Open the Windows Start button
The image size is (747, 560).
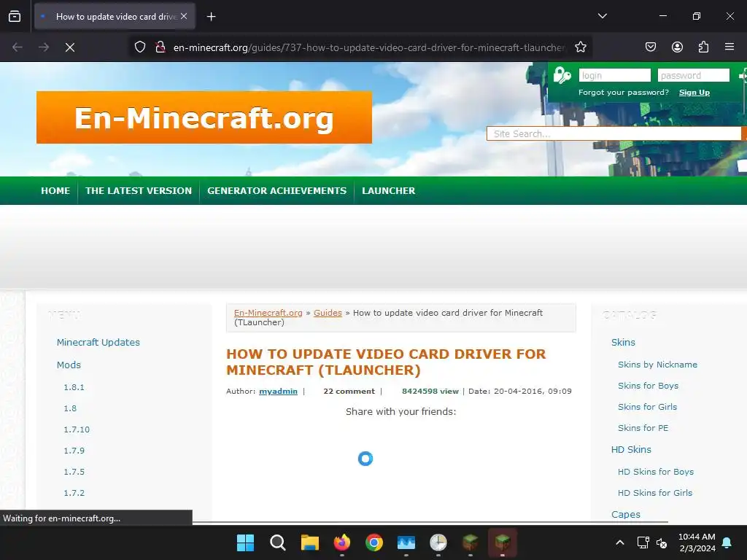click(245, 542)
